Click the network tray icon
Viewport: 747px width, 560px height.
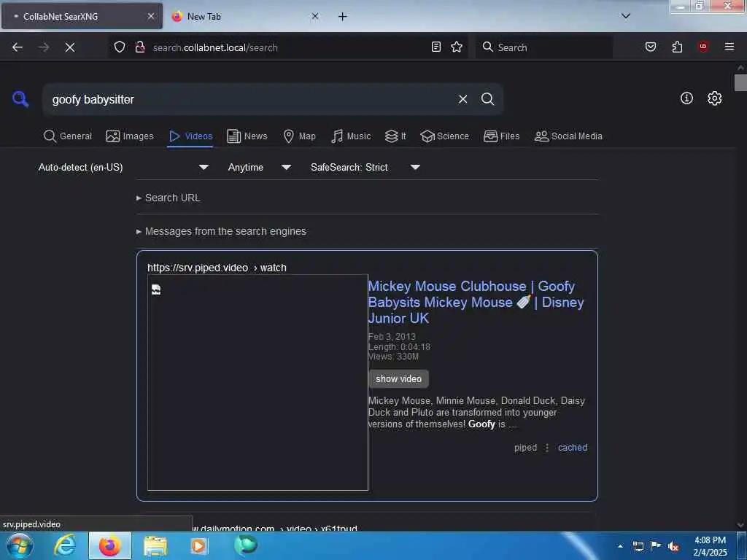[x=638, y=546]
